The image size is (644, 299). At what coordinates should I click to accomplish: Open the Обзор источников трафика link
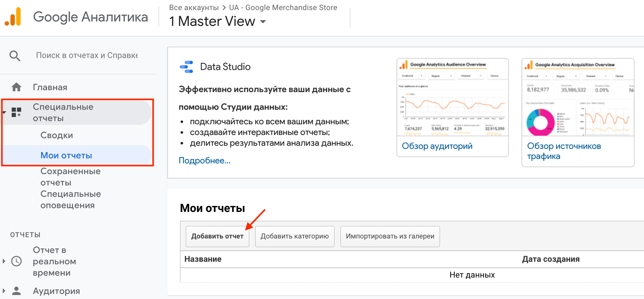564,151
